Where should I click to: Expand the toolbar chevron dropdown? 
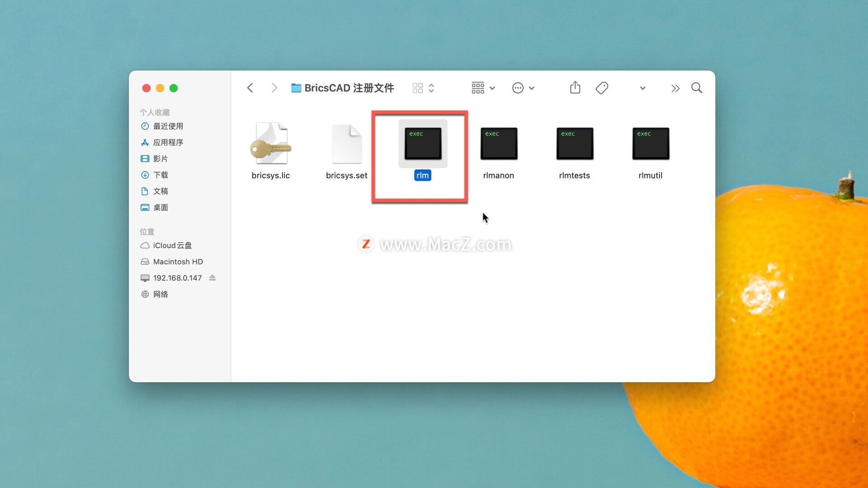pos(642,88)
